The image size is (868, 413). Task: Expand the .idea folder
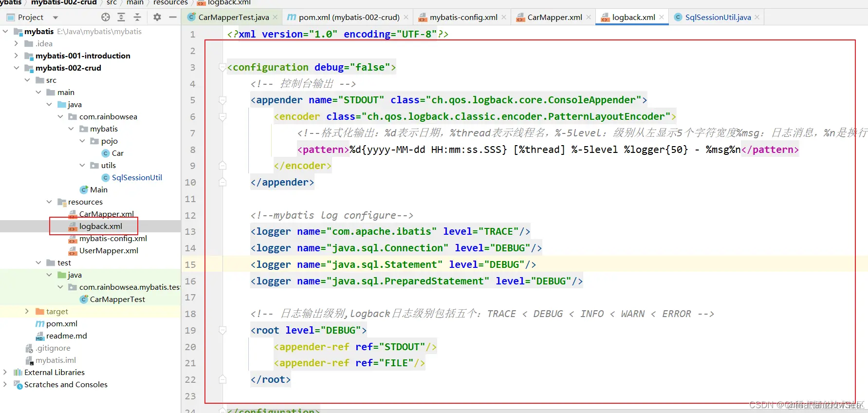[x=16, y=43]
